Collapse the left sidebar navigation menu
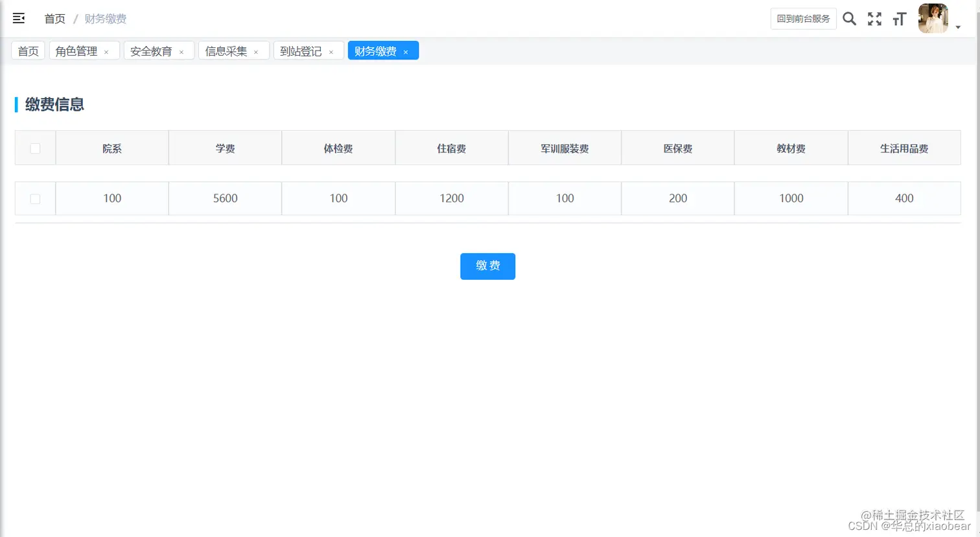Screen dimensions: 980x537 (18, 18)
